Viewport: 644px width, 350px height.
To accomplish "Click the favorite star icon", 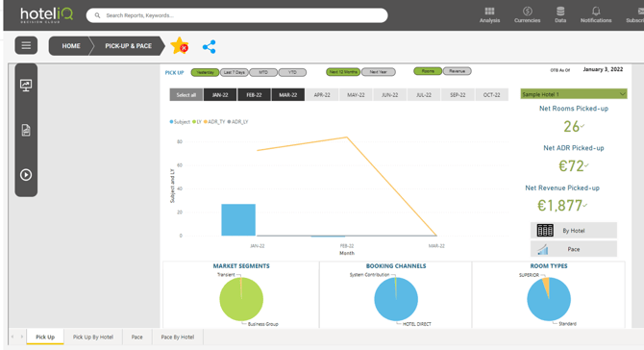I will 180,45.
